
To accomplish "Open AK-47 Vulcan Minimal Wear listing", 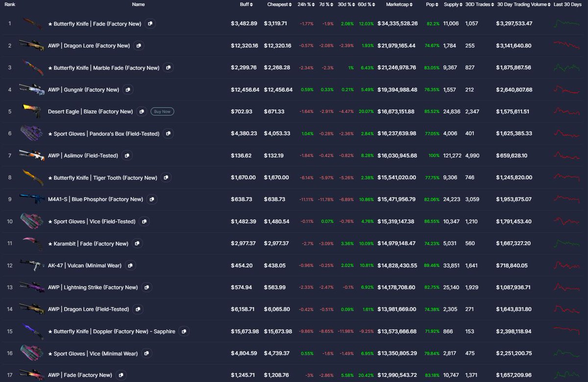I will pyautogui.click(x=85, y=265).
